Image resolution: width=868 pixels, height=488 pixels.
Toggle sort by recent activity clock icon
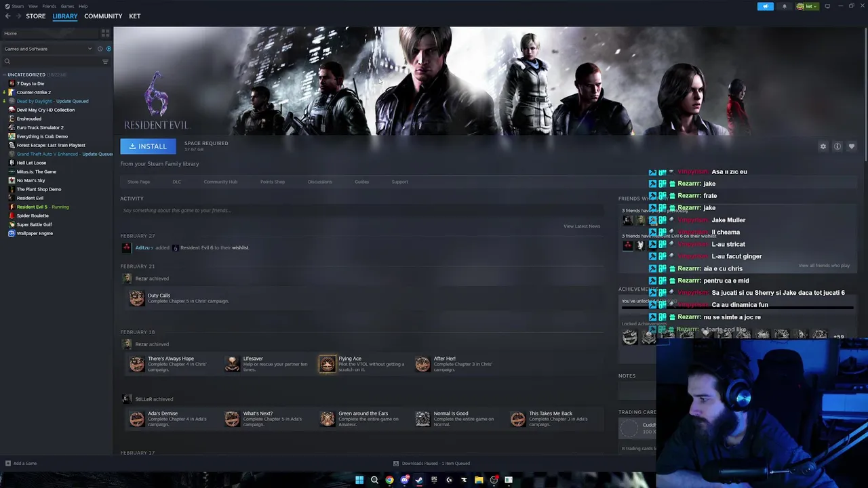(x=100, y=49)
